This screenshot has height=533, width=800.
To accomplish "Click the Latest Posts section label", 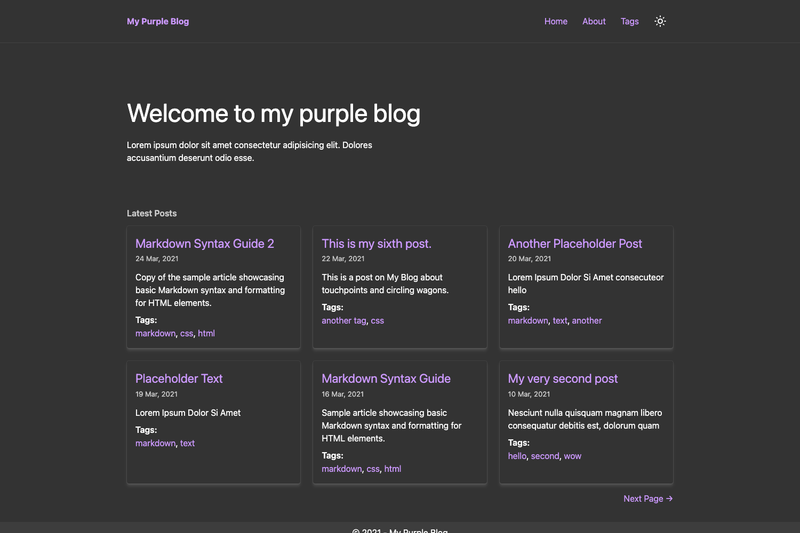I will (x=152, y=213).
